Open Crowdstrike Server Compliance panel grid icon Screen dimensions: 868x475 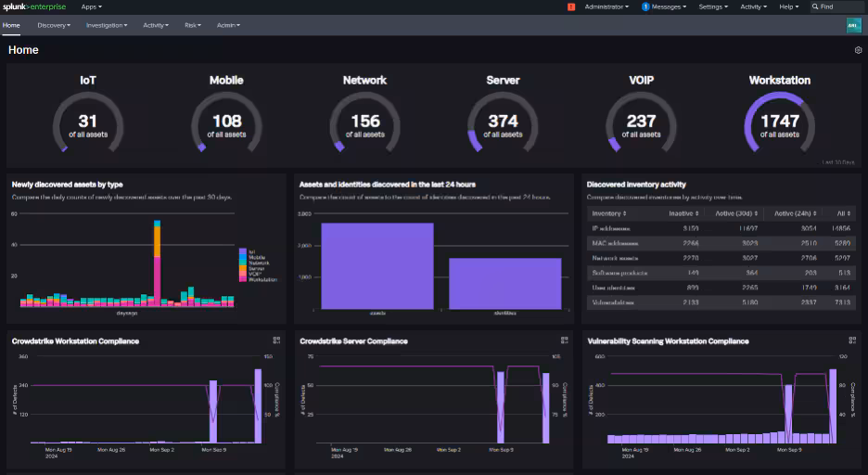click(x=565, y=340)
